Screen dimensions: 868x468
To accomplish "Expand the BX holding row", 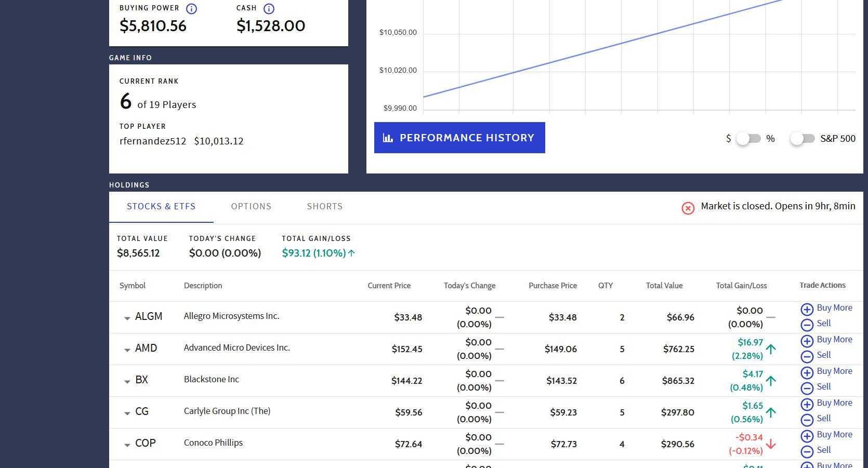I will 127,381.
